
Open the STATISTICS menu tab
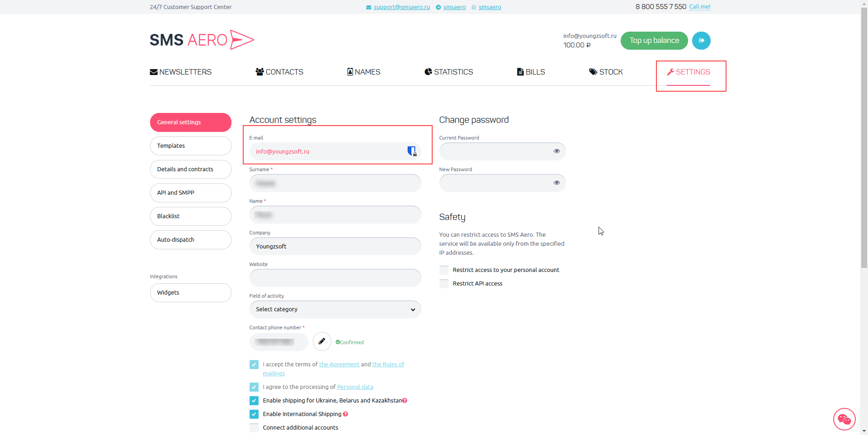[448, 72]
